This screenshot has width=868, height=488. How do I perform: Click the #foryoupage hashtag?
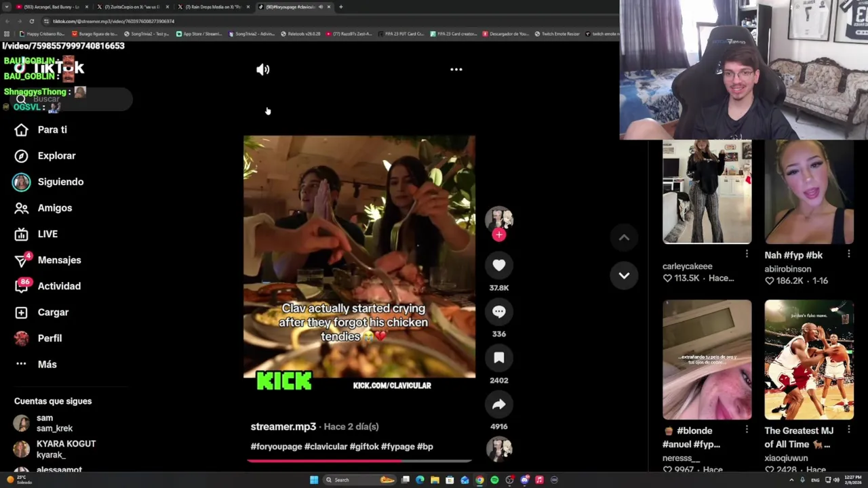(276, 447)
